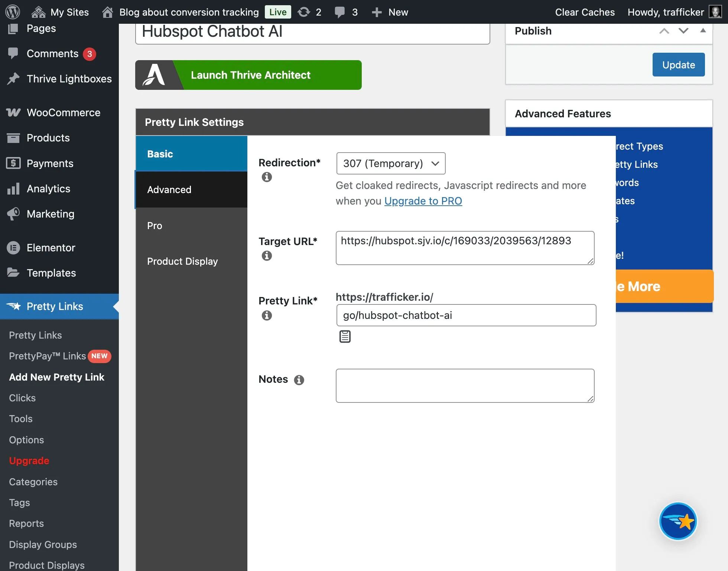Click Clear Caches in admin bar
728x571 pixels.
[585, 12]
